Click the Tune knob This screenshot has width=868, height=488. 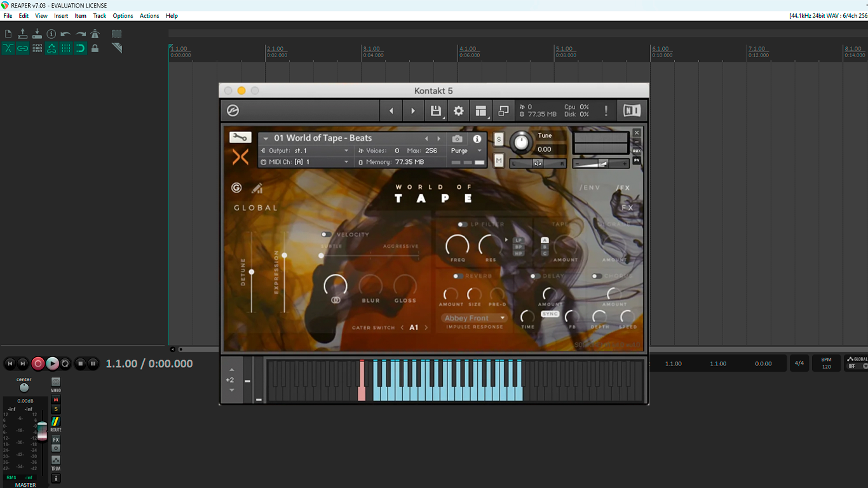[x=521, y=142]
